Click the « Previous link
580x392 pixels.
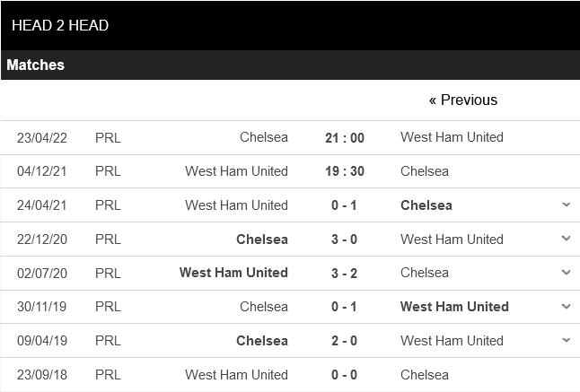(462, 100)
